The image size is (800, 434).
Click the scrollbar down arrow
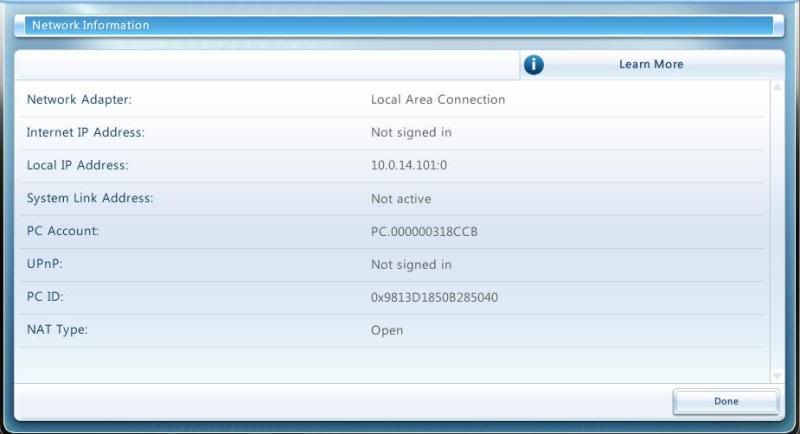pyautogui.click(x=777, y=376)
